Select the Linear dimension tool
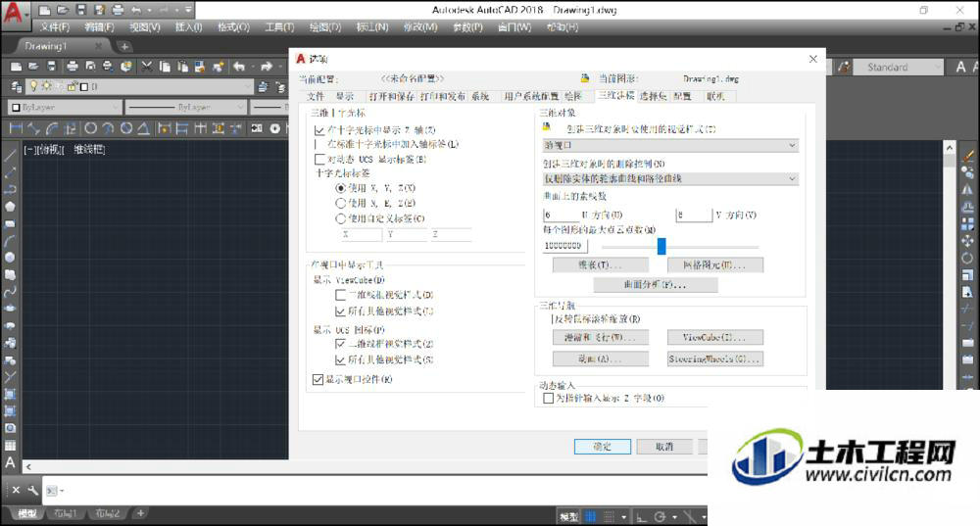Image resolution: width=980 pixels, height=526 pixels. click(17, 128)
